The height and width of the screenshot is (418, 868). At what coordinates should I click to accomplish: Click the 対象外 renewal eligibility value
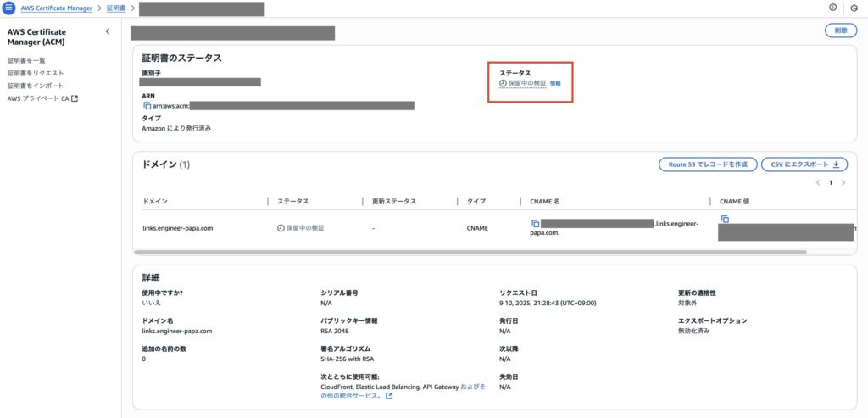click(686, 303)
